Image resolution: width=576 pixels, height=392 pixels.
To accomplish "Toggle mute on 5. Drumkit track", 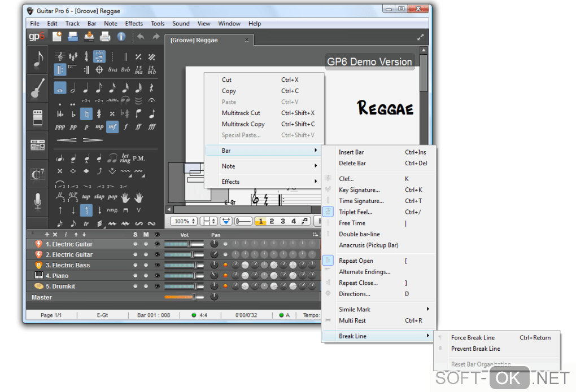I will [x=146, y=286].
